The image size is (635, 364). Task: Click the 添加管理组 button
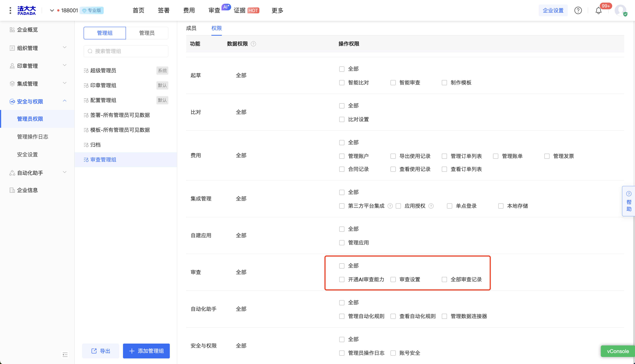click(146, 351)
